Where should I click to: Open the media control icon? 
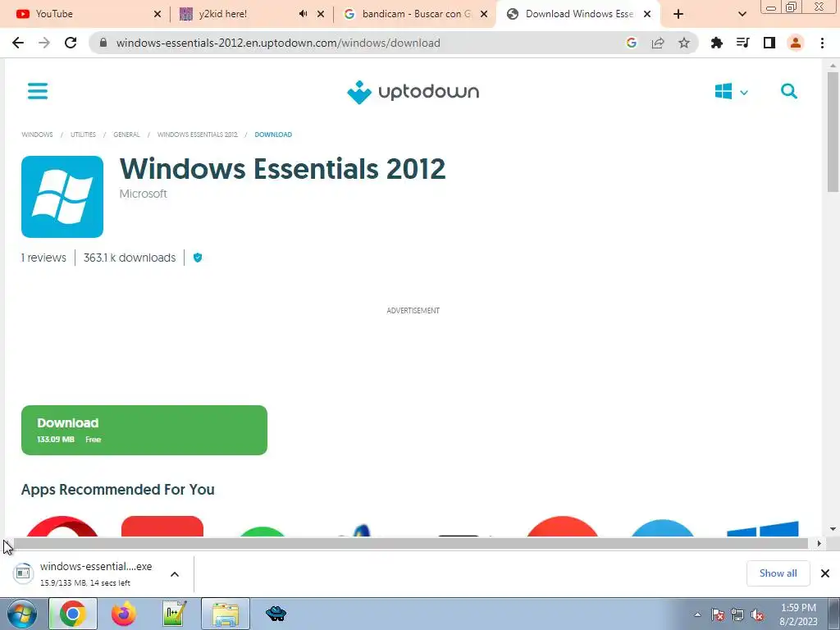tap(743, 43)
